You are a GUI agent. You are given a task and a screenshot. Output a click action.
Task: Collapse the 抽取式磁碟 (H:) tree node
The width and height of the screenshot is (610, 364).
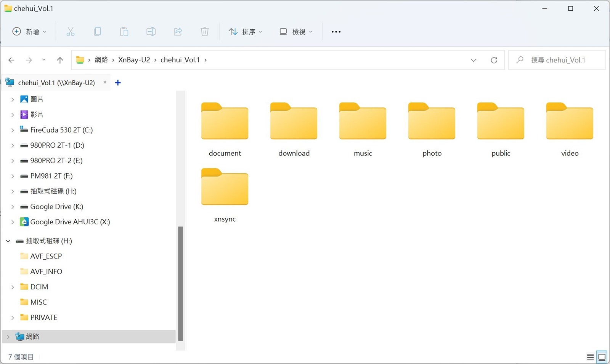coord(8,241)
